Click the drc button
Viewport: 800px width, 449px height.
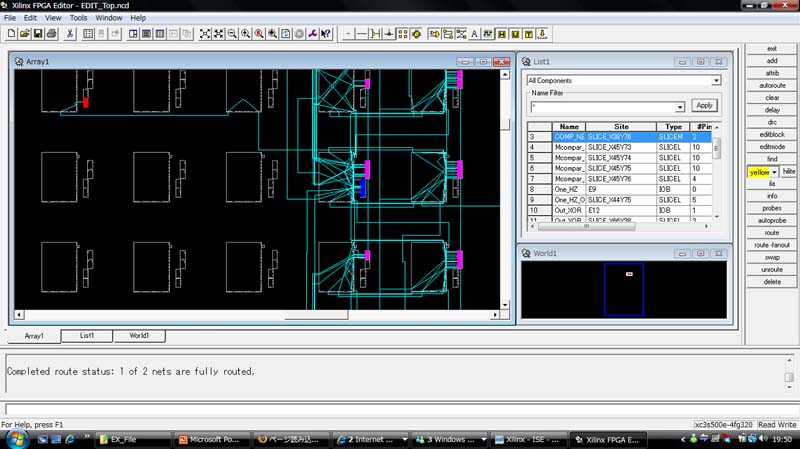(772, 122)
